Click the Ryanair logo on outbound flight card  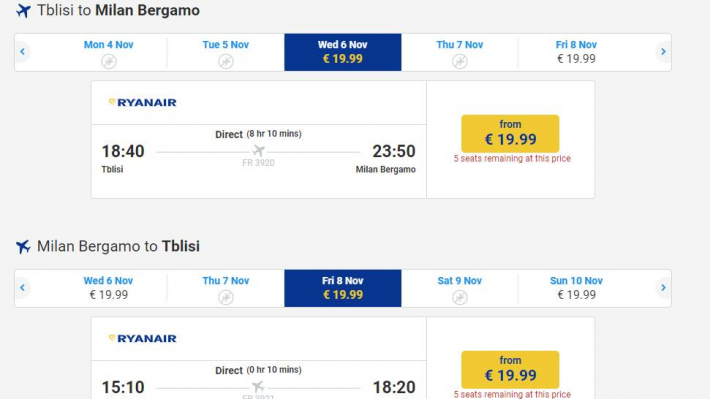pos(142,102)
